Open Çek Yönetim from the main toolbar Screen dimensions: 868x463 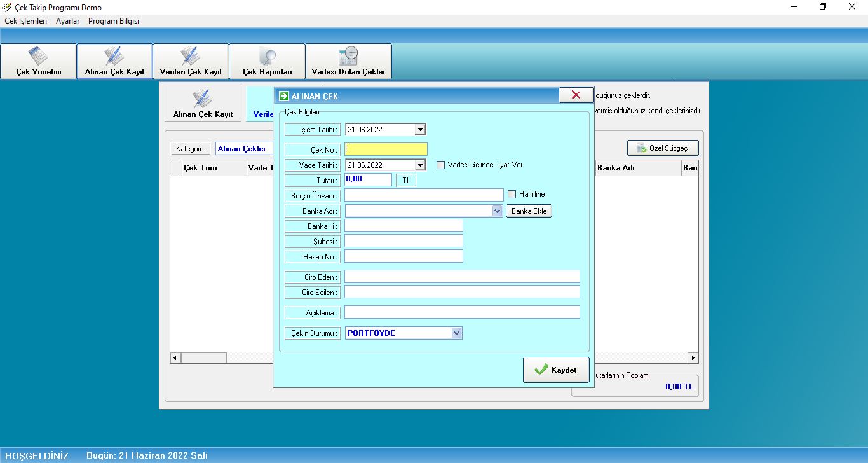pos(39,61)
